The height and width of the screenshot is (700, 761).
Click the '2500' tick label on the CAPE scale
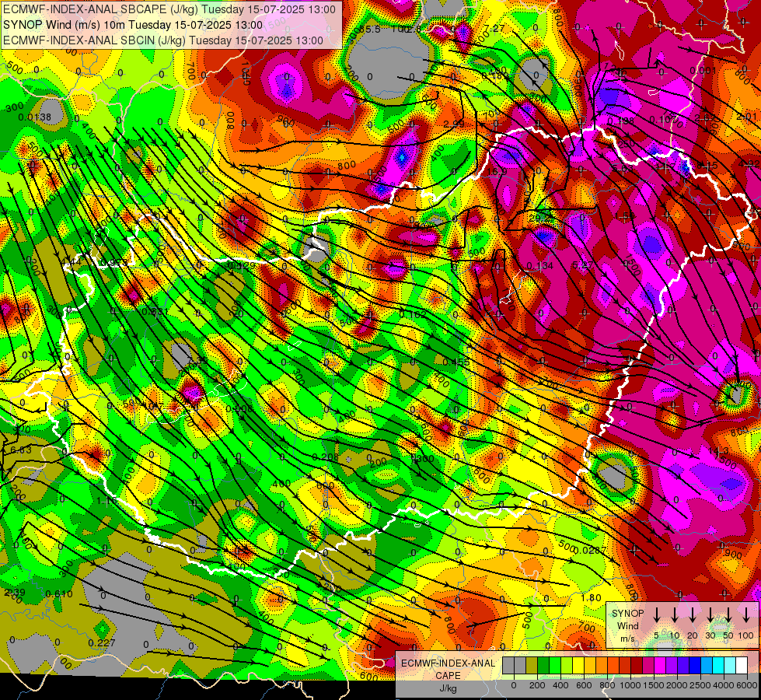point(700,685)
